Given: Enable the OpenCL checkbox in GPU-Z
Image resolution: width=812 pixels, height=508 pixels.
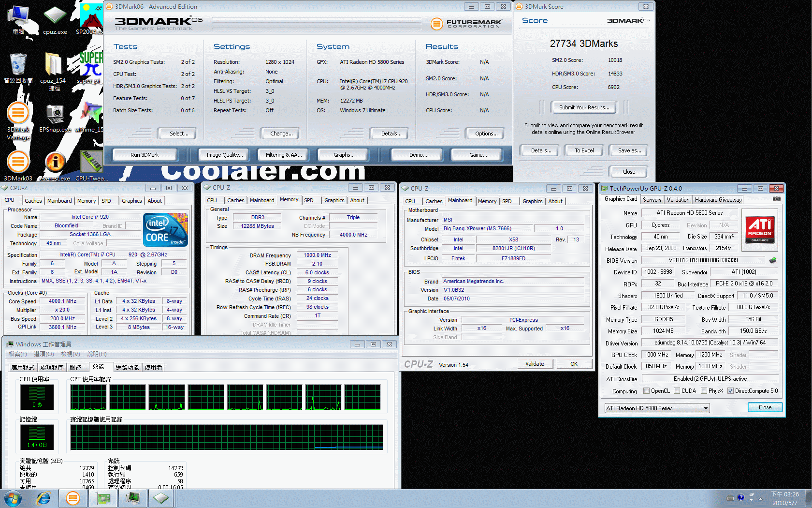Looking at the screenshot, I should pyautogui.click(x=646, y=391).
